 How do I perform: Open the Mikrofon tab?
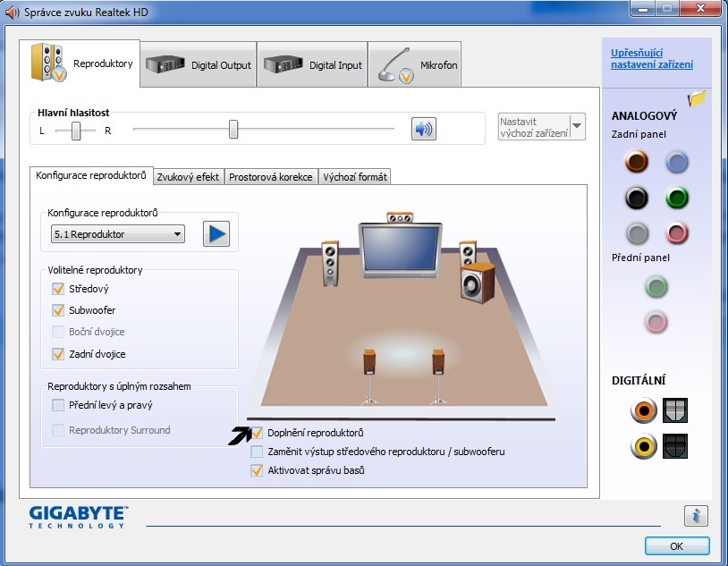pyautogui.click(x=415, y=64)
